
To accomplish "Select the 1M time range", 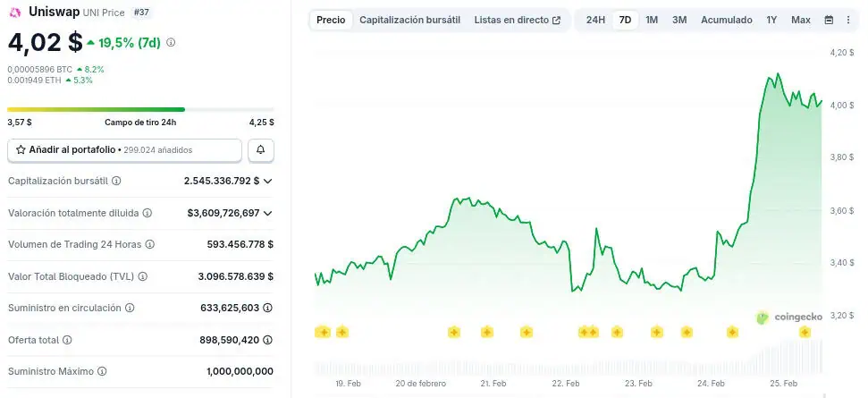I will coord(652,20).
